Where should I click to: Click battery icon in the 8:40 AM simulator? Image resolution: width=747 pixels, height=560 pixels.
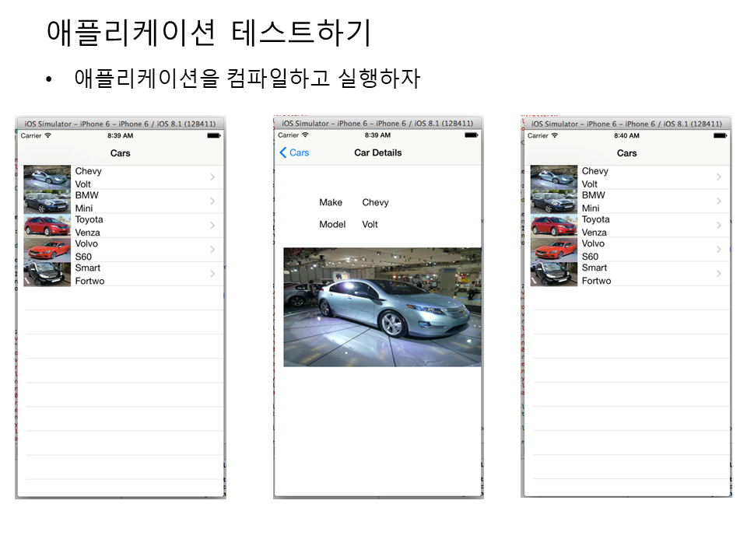coord(721,136)
